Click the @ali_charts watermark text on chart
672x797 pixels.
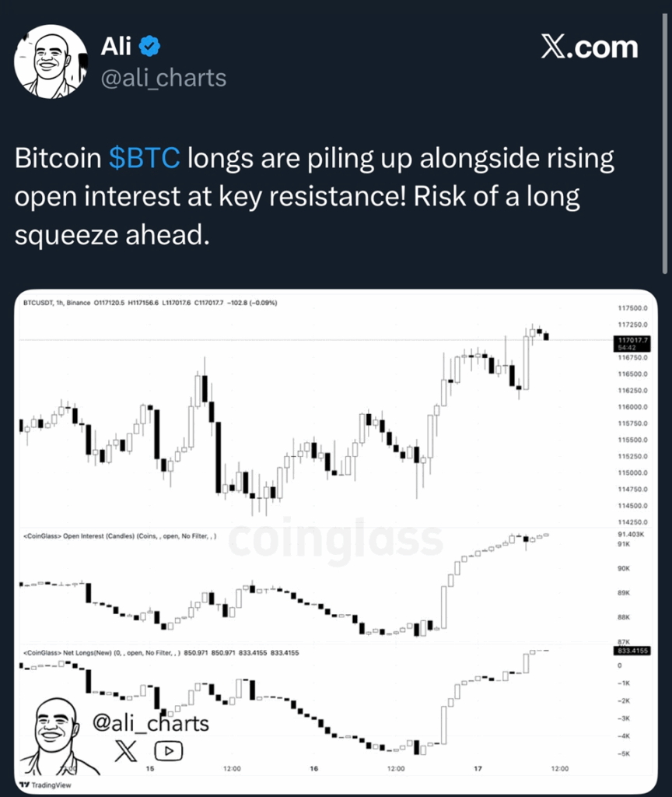pyautogui.click(x=151, y=723)
